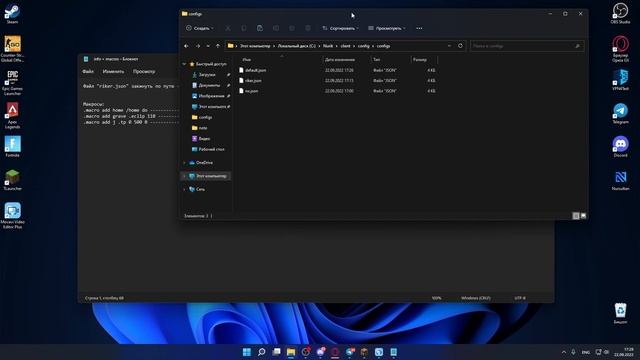Open the Counter-Strike Global Offensive desktop shortcut
Screen dimensions: 640x360
tap(12, 49)
